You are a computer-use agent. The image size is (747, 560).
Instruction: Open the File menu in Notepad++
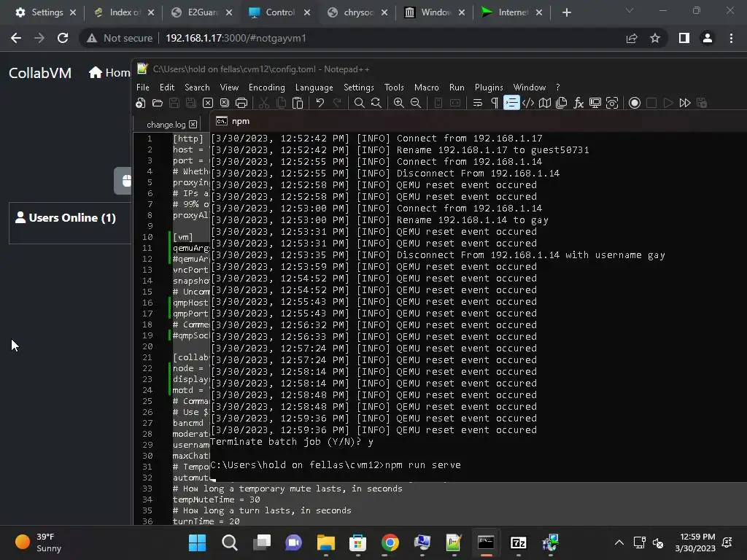[x=143, y=87]
